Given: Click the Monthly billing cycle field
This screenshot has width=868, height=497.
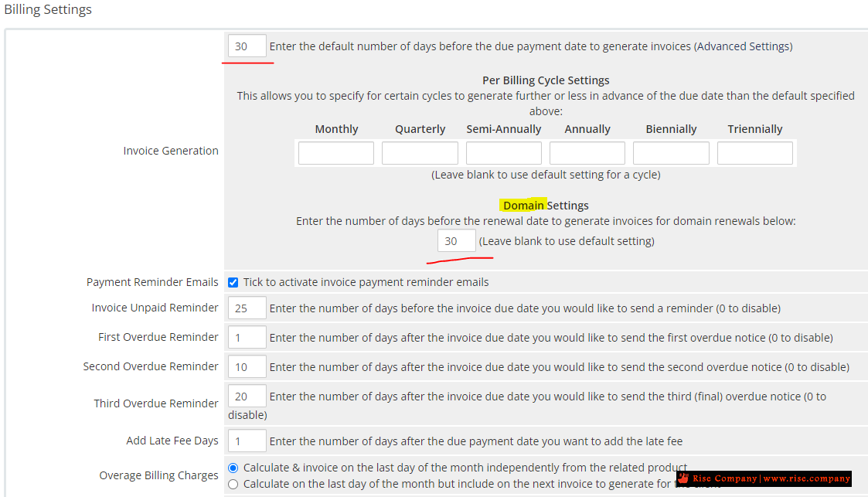Looking at the screenshot, I should pos(336,153).
